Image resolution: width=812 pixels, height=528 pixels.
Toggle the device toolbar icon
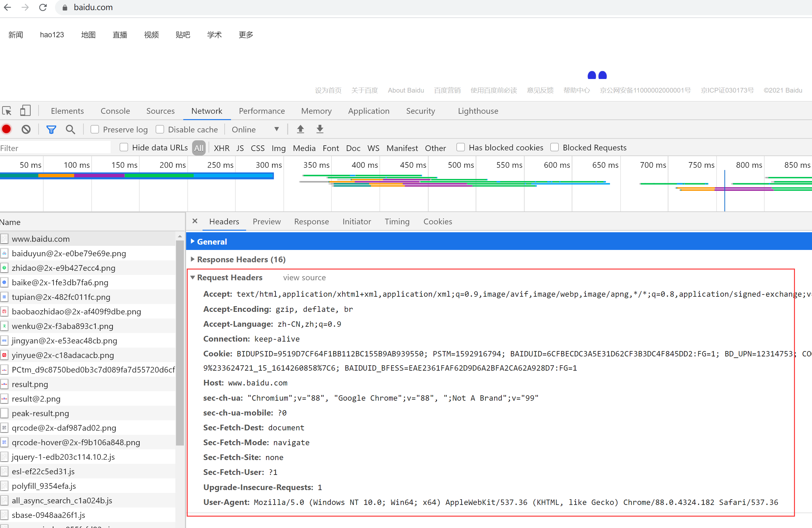[x=25, y=111]
